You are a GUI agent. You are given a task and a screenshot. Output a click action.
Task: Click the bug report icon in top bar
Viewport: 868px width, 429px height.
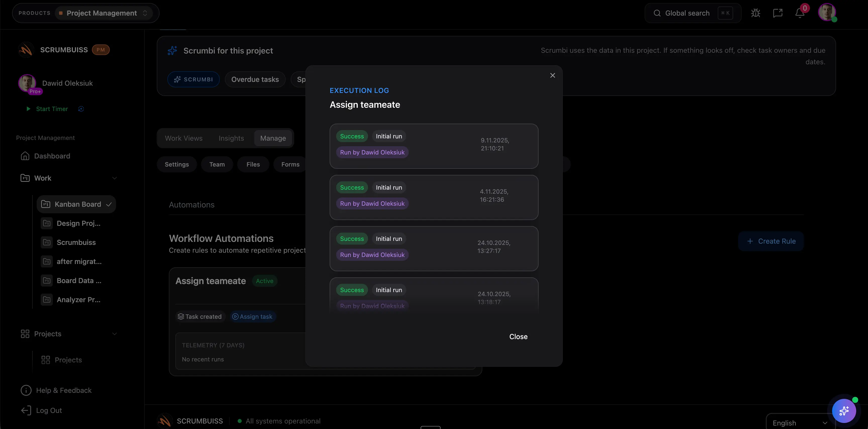[755, 13]
